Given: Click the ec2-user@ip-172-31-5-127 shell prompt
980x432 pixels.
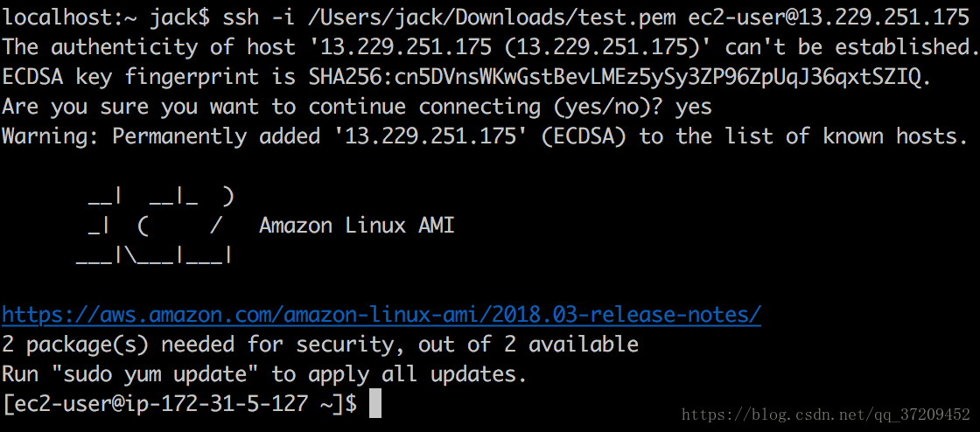Looking at the screenshot, I should 179,404.
